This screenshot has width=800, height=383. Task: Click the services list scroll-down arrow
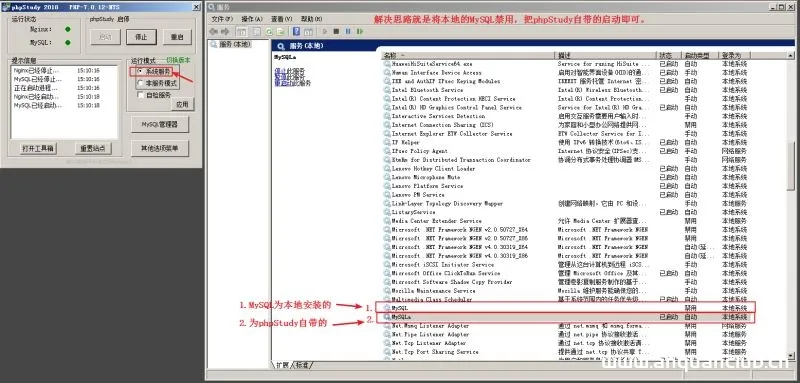tap(791, 356)
